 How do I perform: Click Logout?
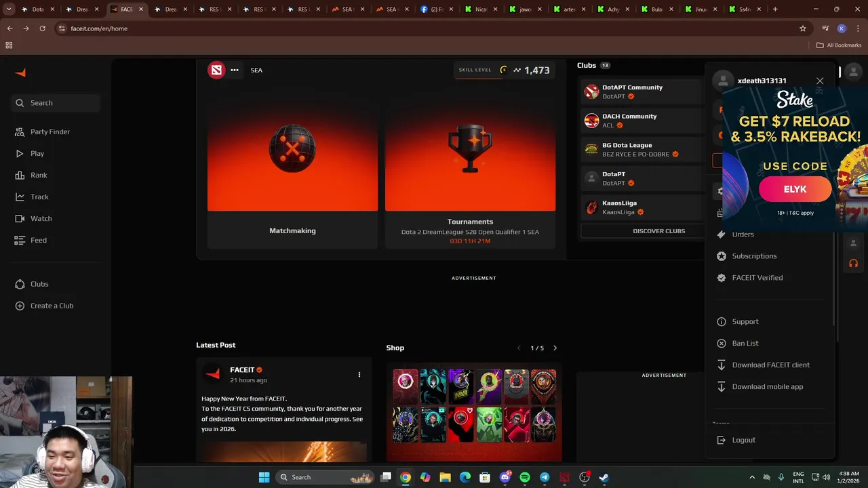tap(743, 440)
